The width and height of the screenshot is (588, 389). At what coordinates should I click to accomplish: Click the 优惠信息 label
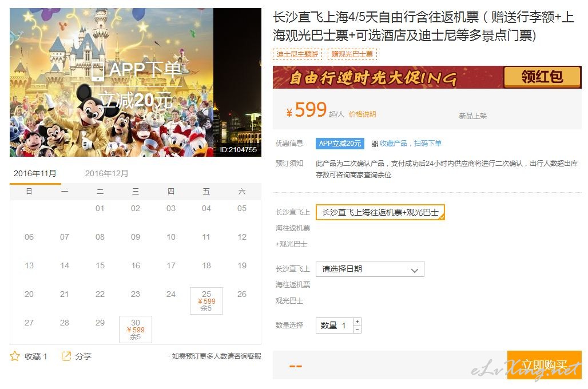(289, 143)
